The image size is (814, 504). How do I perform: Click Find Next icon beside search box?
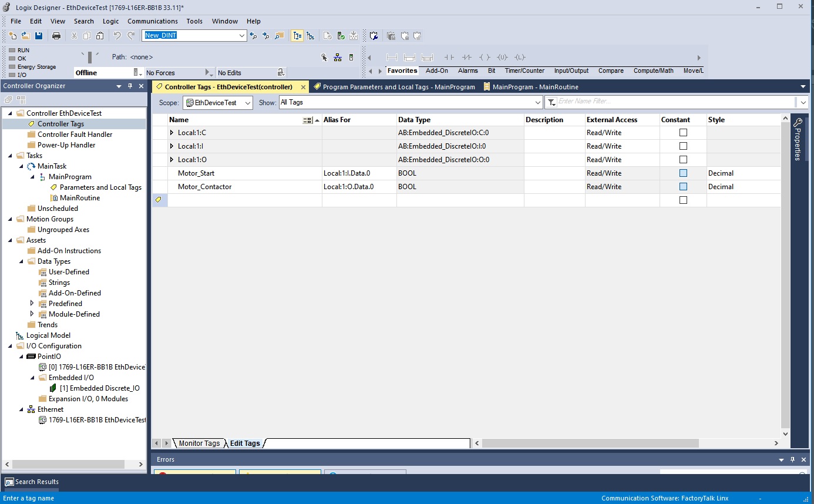265,36
